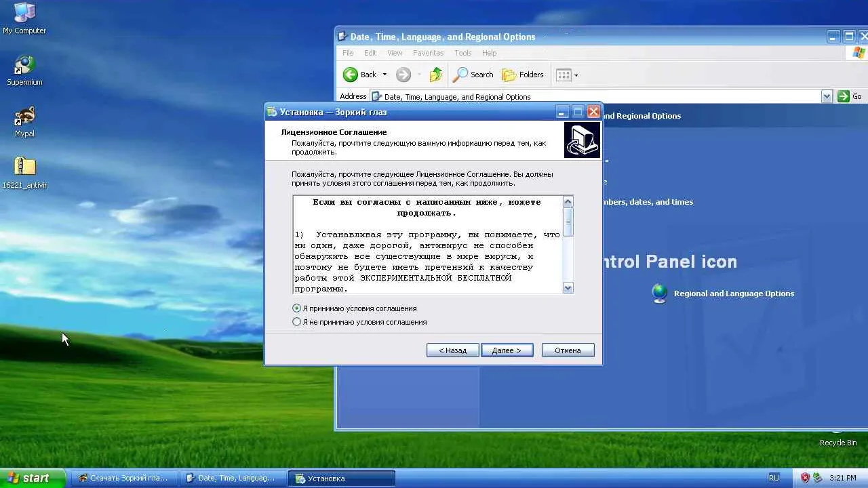This screenshot has width=868, height=488.
Task: Click the "Recycle Bin" desktop label
Action: point(838,443)
